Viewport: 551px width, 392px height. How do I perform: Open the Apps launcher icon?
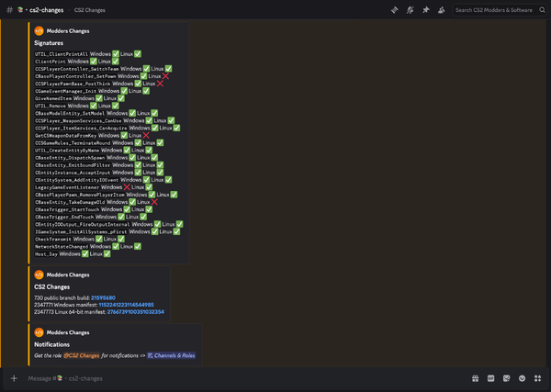537,378
